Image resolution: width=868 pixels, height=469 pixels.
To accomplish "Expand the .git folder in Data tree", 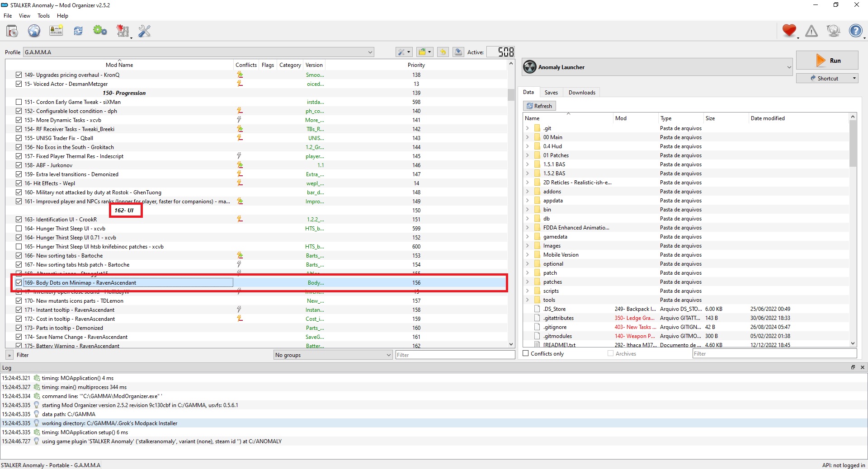I will [x=528, y=128].
